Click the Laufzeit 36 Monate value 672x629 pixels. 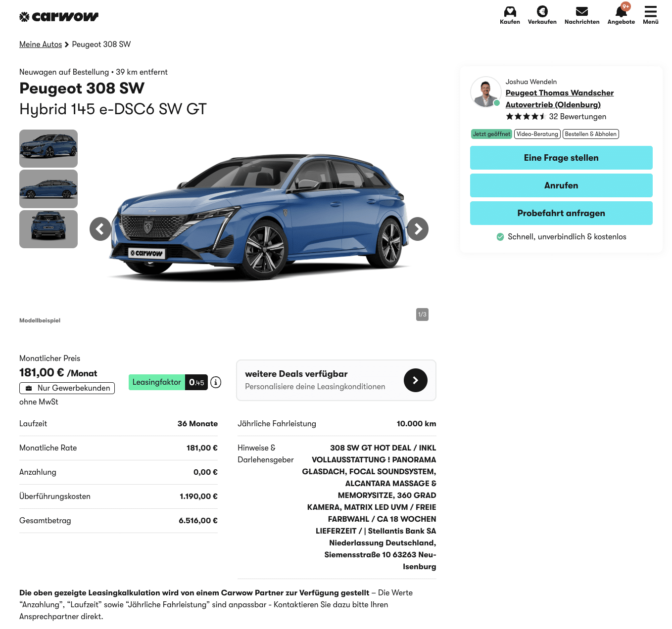pos(197,424)
